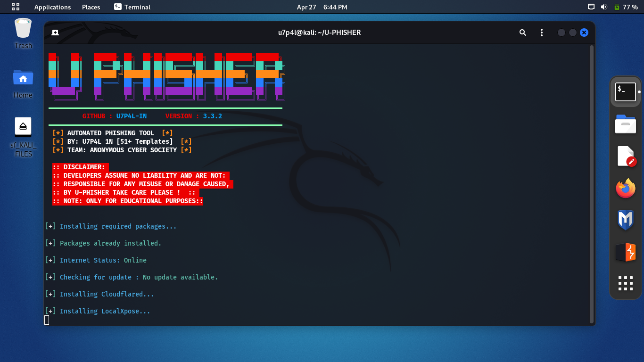Open the Home folder desktop icon

pos(23,83)
